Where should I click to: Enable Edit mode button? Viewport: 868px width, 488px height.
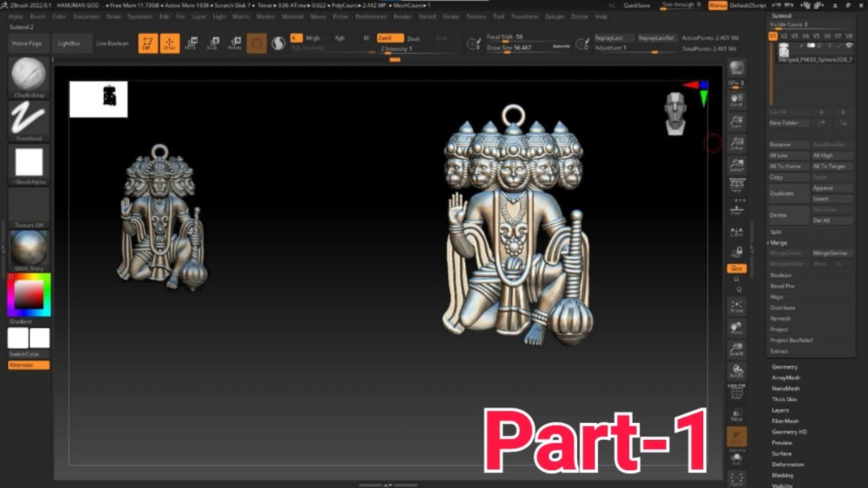pos(148,43)
